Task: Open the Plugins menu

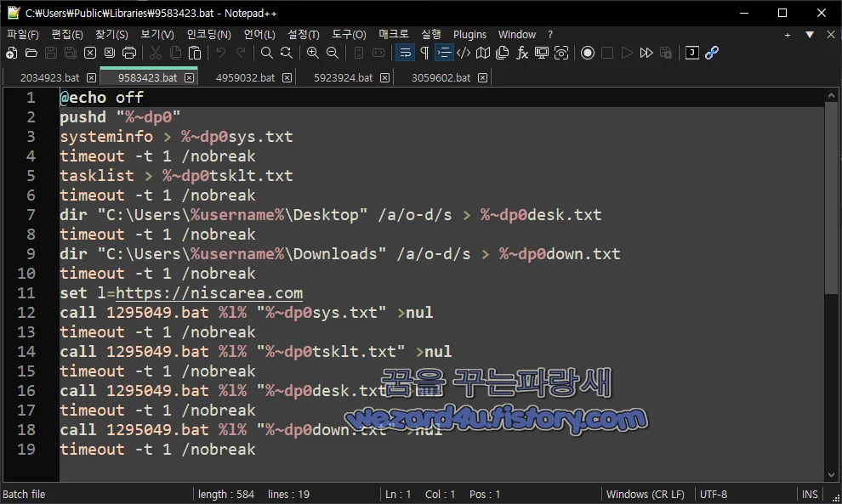Action: pyautogui.click(x=469, y=34)
